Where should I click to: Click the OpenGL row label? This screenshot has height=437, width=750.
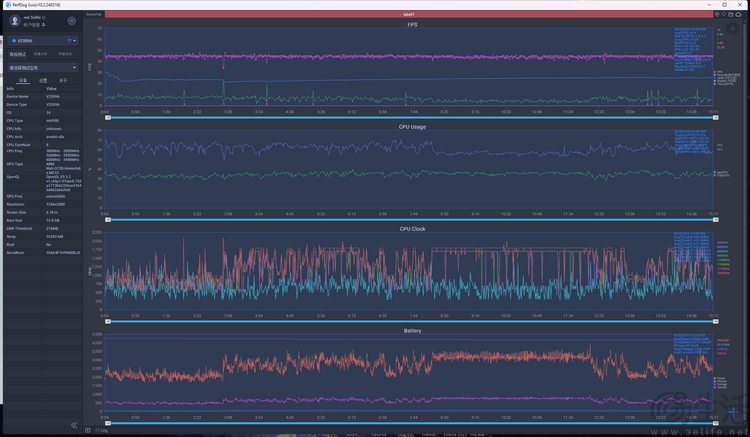click(13, 177)
